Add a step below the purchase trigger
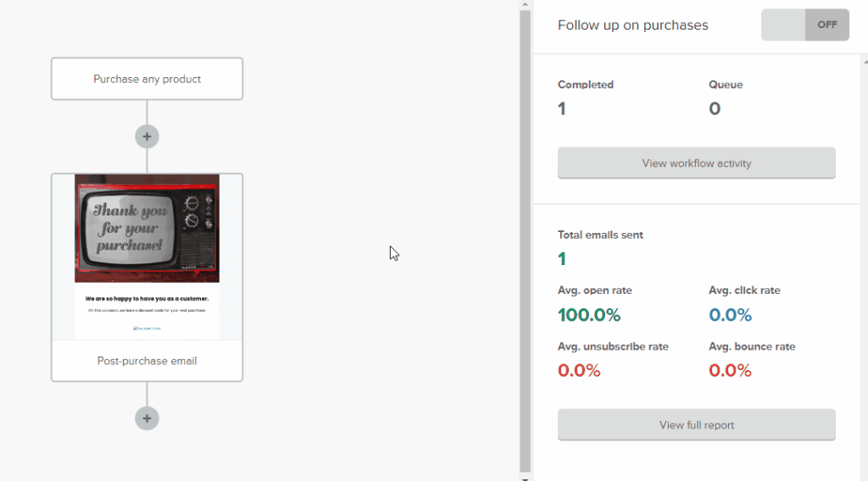The width and height of the screenshot is (868, 481). [x=147, y=136]
